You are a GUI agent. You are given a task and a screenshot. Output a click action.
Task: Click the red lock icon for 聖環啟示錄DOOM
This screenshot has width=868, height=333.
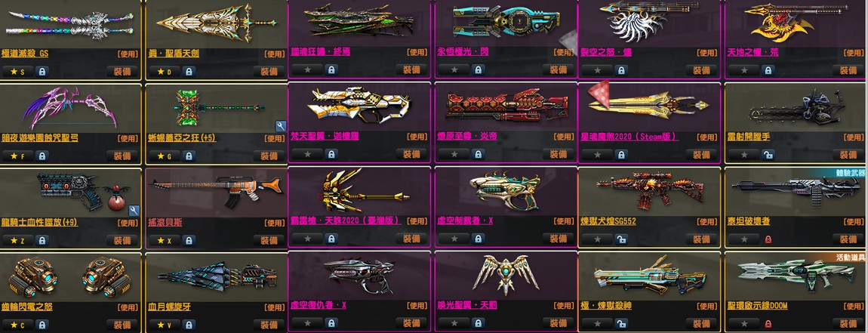(768, 324)
